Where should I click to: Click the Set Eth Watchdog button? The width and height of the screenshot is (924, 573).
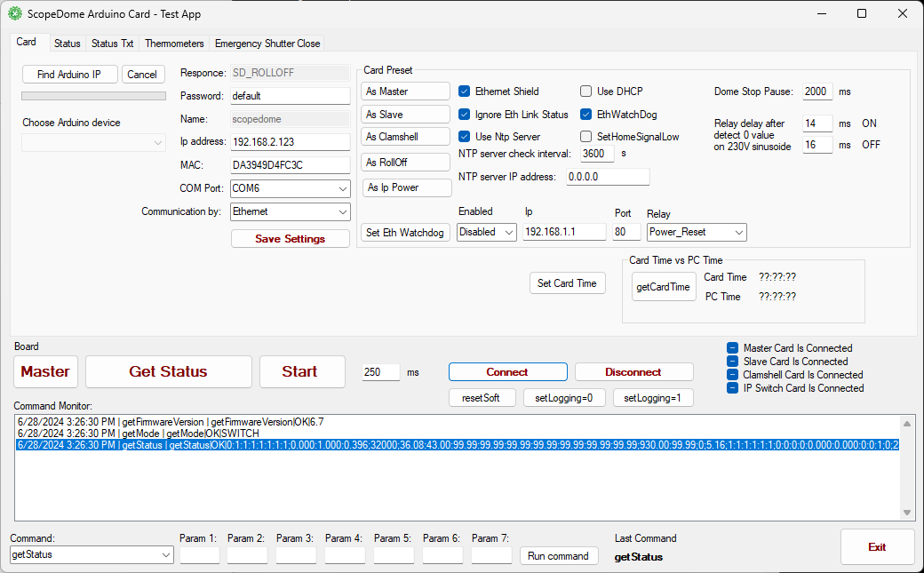click(x=405, y=232)
